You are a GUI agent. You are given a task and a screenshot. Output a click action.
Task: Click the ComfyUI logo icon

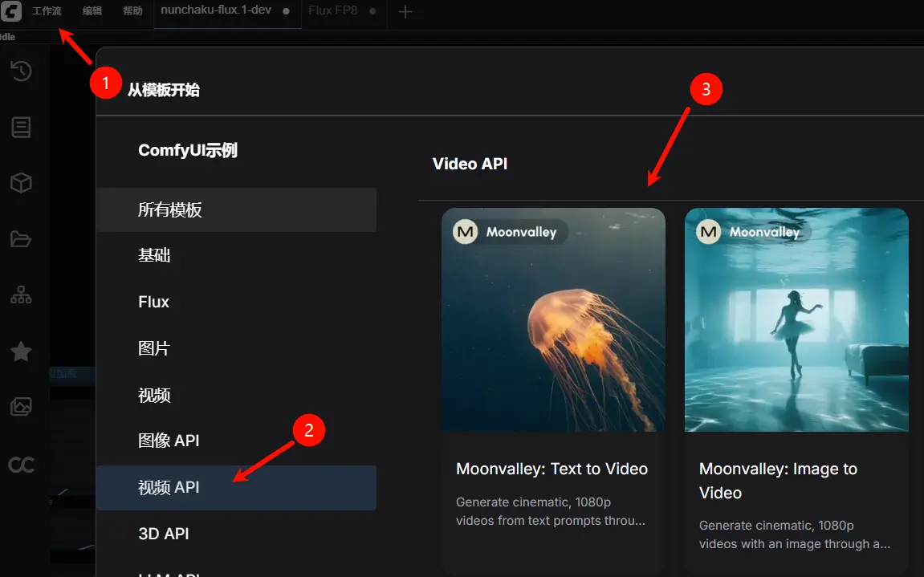point(11,10)
